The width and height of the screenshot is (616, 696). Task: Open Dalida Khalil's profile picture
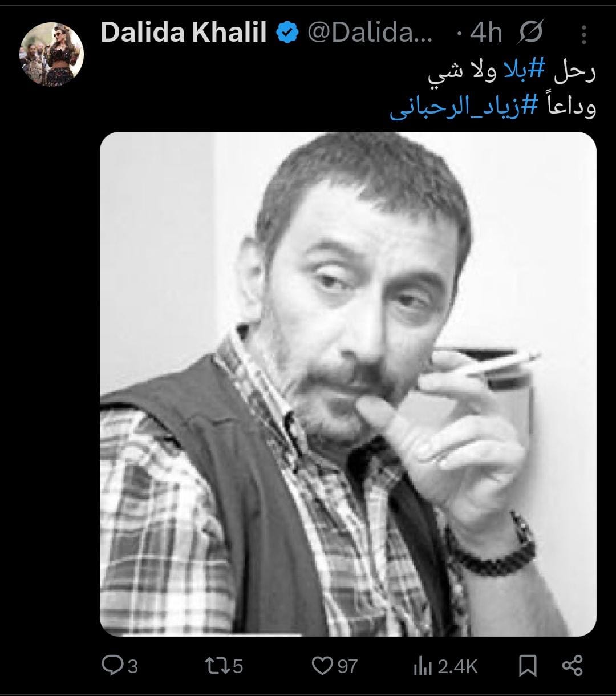pyautogui.click(x=52, y=54)
